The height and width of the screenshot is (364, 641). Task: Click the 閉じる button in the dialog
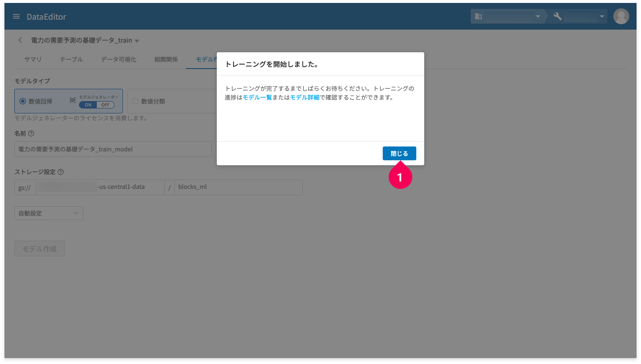click(x=399, y=153)
